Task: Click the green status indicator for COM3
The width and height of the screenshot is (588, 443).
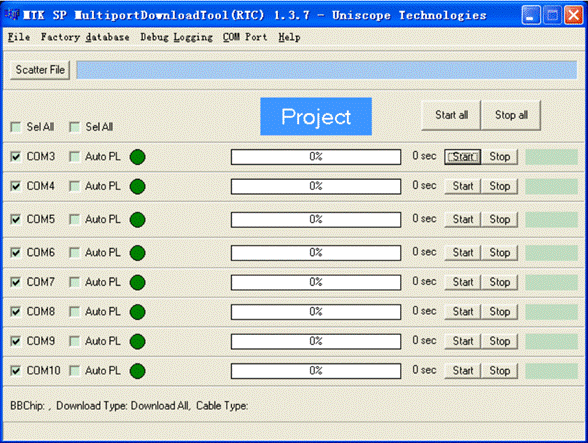Action: [x=138, y=157]
